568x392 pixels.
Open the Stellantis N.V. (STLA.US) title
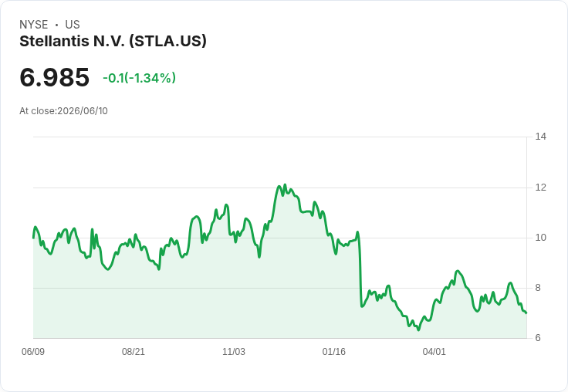(113, 42)
